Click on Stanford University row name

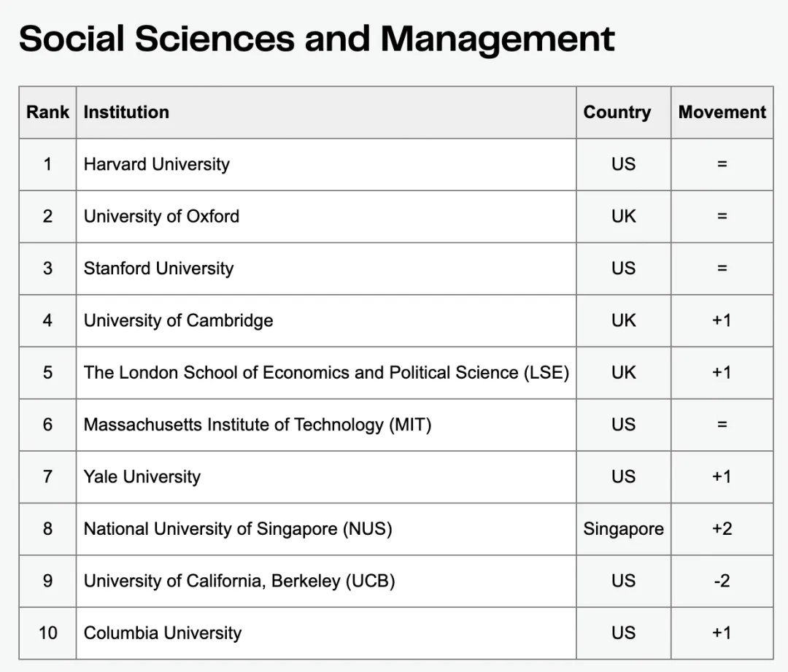[x=158, y=269]
